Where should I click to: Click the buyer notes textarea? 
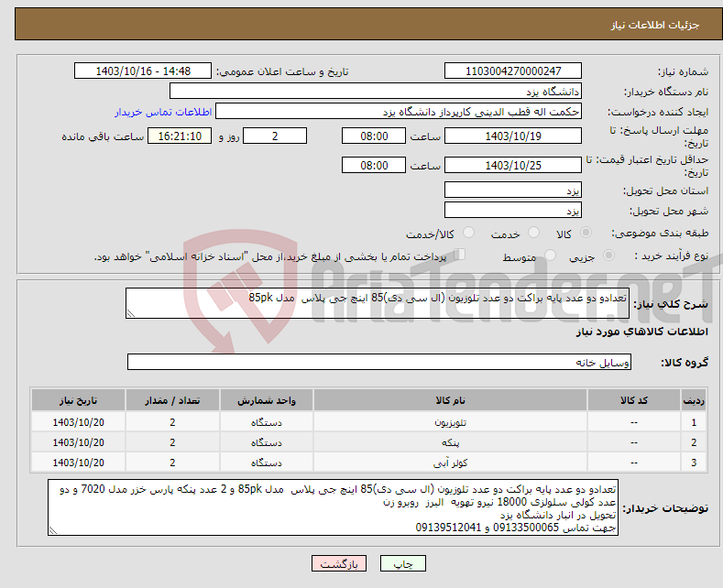[333, 507]
